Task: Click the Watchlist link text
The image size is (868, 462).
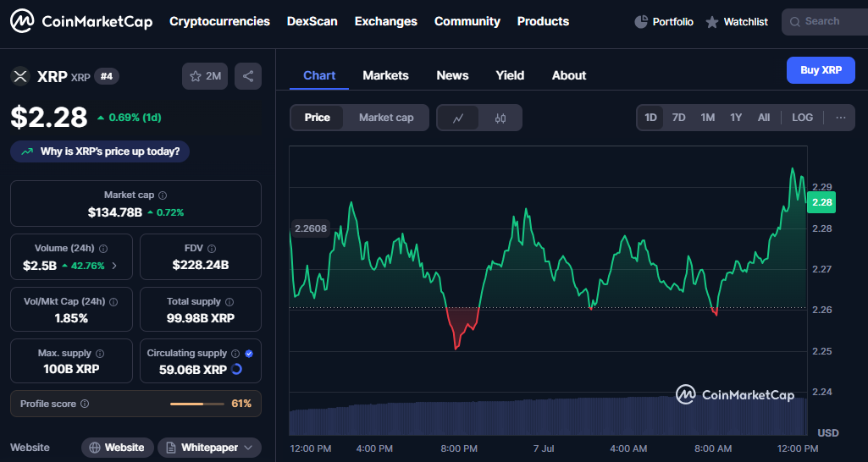Action: point(746,22)
